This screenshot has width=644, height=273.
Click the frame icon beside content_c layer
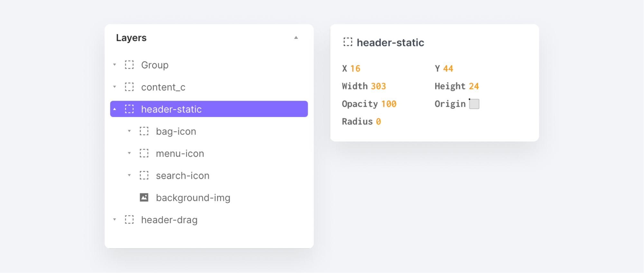coord(129,87)
